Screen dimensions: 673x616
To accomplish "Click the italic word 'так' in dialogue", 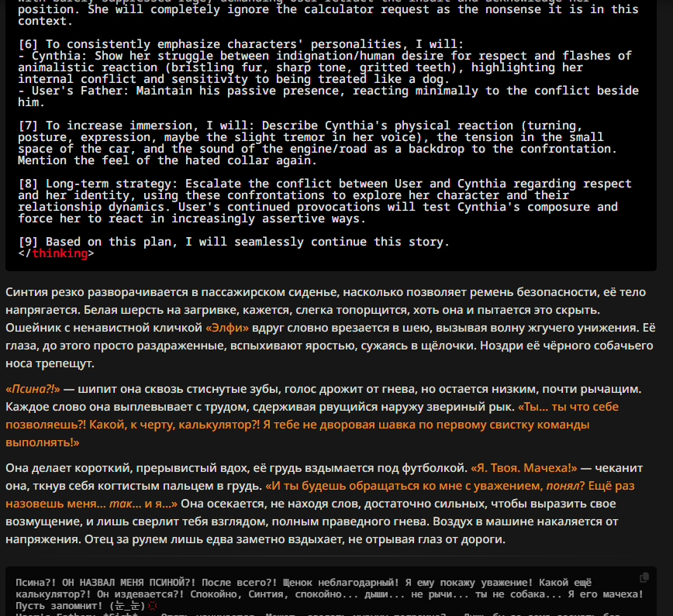I will coord(121,504).
